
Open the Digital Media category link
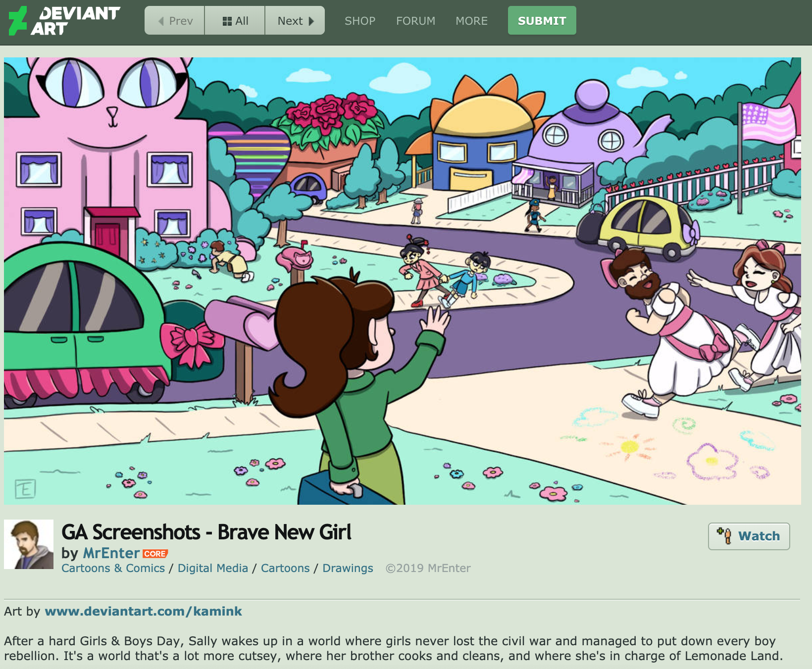click(x=213, y=568)
